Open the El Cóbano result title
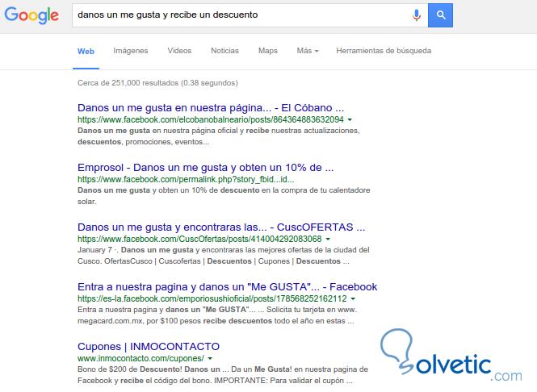 [x=211, y=108]
